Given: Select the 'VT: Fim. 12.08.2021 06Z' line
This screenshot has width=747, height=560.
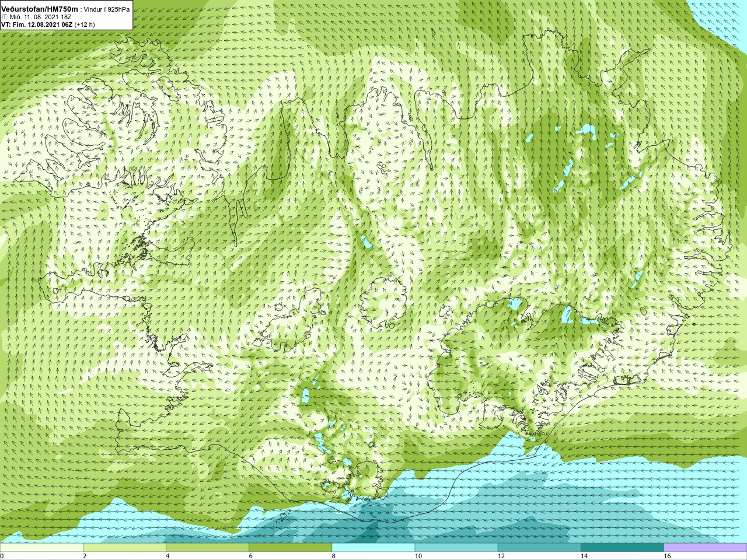Looking at the screenshot, I should 37,25.
